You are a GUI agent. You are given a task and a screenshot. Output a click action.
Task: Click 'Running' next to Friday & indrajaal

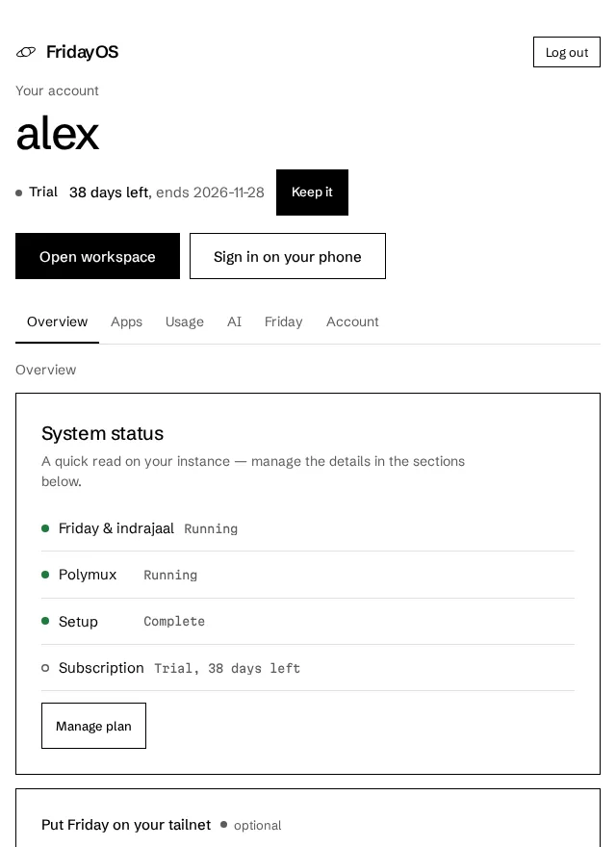click(x=211, y=528)
